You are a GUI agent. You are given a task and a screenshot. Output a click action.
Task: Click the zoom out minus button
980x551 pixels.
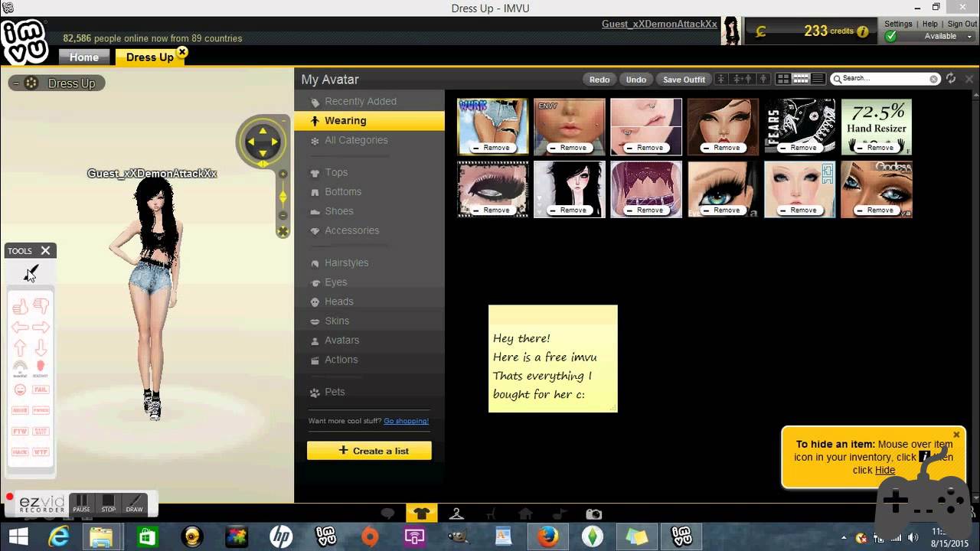tap(283, 216)
